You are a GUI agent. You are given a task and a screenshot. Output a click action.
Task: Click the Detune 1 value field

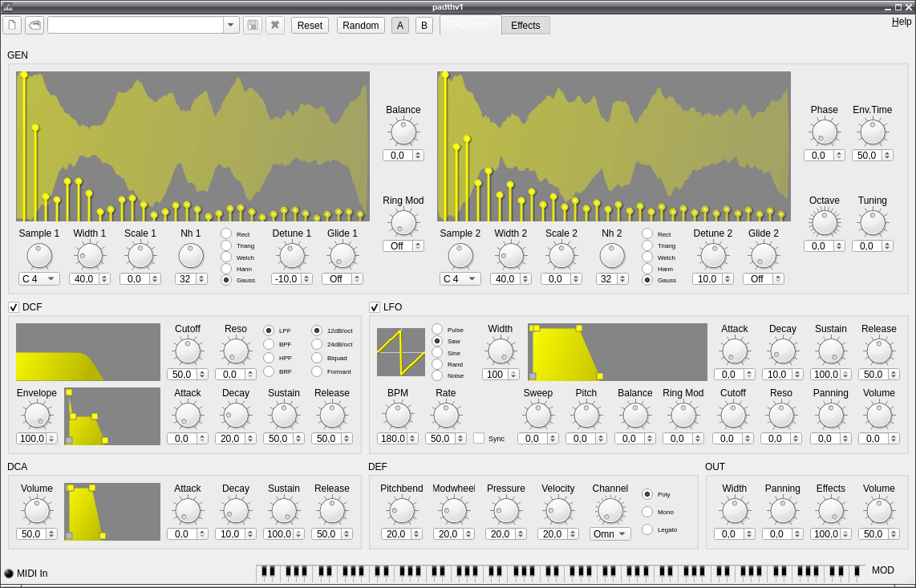[x=292, y=279]
